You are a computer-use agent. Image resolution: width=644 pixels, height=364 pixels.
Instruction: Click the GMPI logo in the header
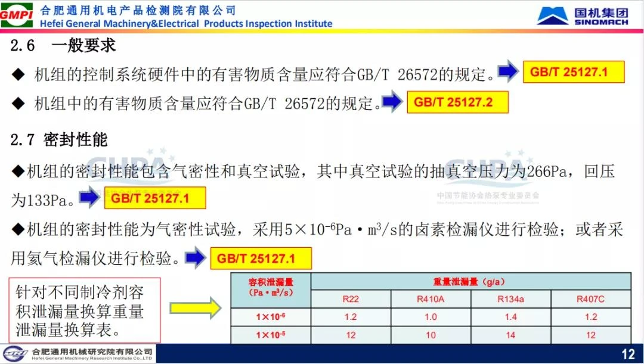click(17, 14)
